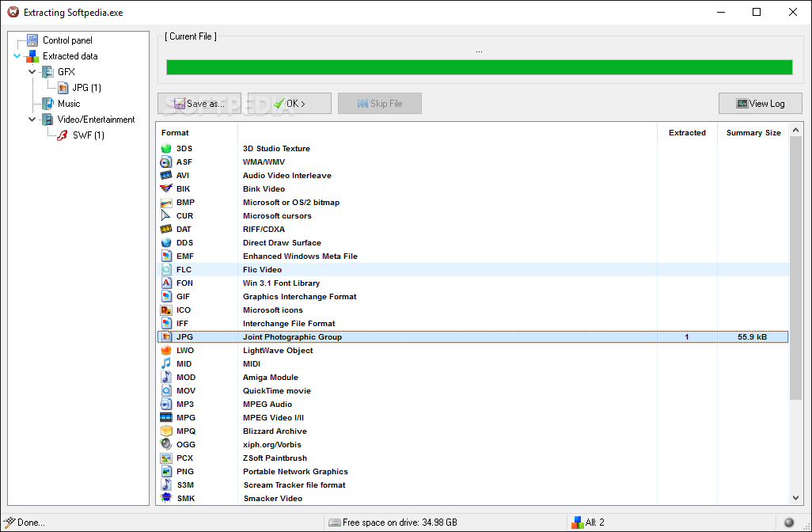This screenshot has width=812, height=532.
Task: Click the CUR cursor icon
Action: tap(165, 215)
